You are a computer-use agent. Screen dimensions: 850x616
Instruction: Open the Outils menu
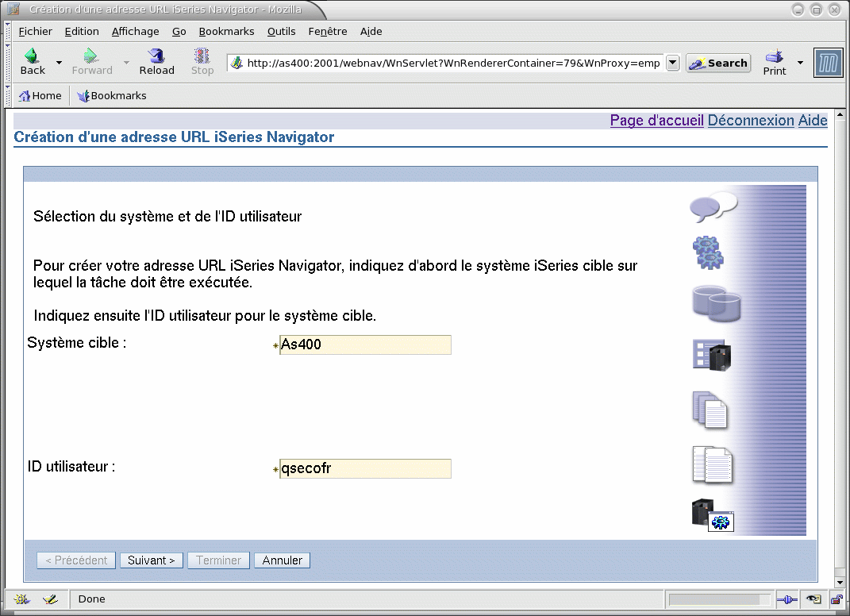[281, 32]
